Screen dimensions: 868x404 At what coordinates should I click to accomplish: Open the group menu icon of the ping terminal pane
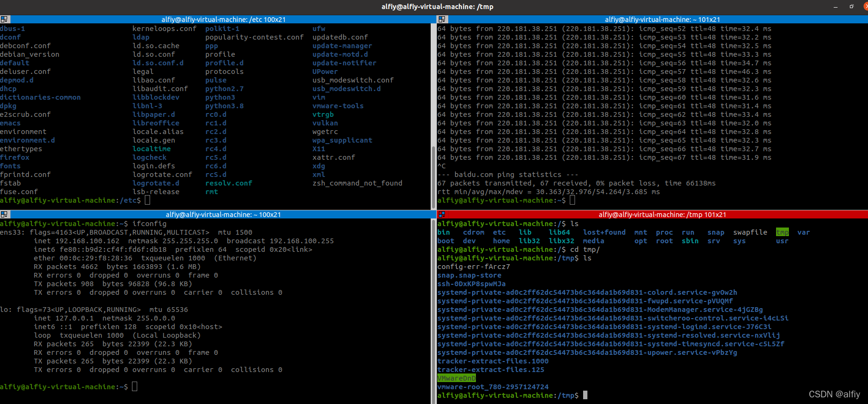442,20
